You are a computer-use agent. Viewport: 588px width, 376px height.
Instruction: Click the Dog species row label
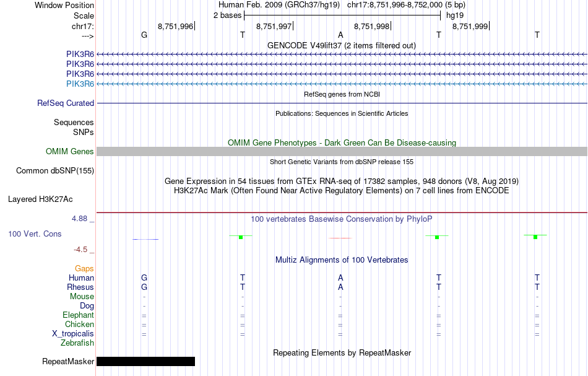[87, 306]
